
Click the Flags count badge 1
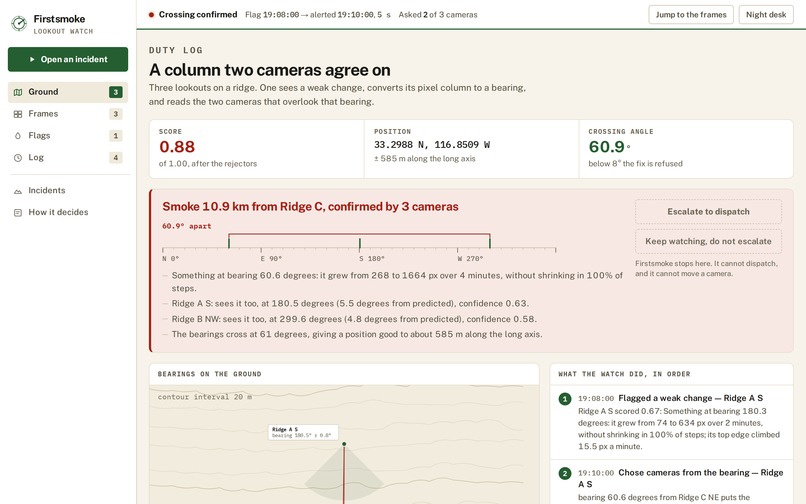[x=116, y=136]
